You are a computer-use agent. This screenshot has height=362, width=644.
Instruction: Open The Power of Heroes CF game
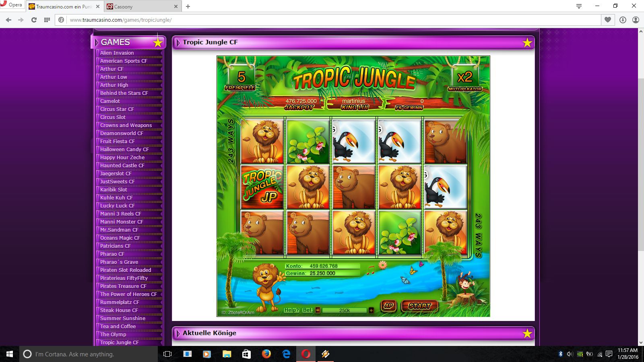[x=129, y=294]
